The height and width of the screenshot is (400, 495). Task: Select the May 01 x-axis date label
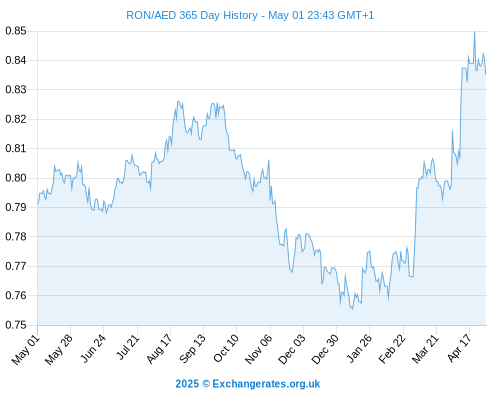pyautogui.click(x=26, y=349)
